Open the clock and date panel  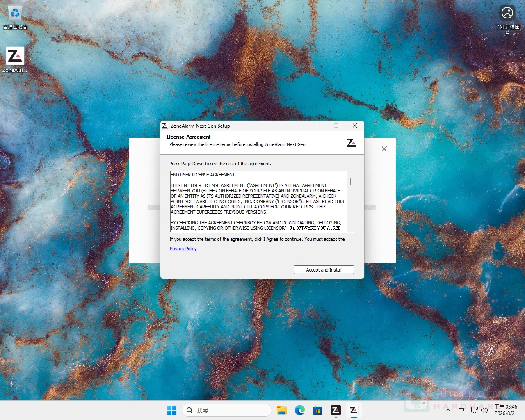coord(506,410)
